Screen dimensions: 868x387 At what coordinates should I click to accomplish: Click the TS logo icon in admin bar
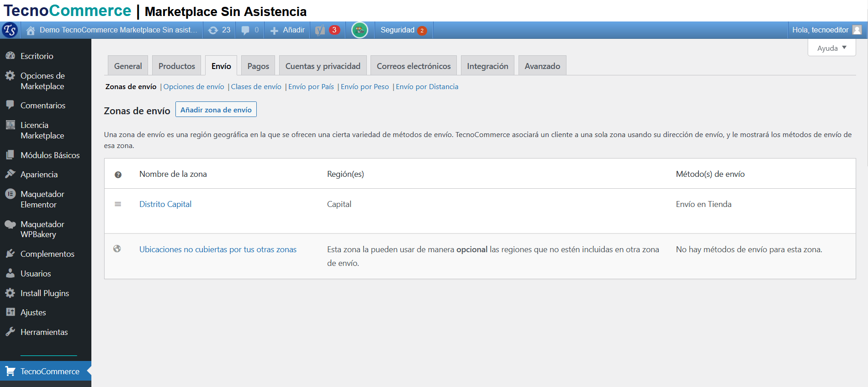[x=10, y=30]
